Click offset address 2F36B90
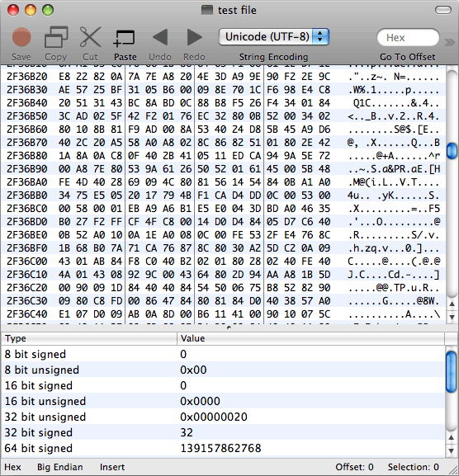The height and width of the screenshot is (476, 459). click(x=27, y=169)
